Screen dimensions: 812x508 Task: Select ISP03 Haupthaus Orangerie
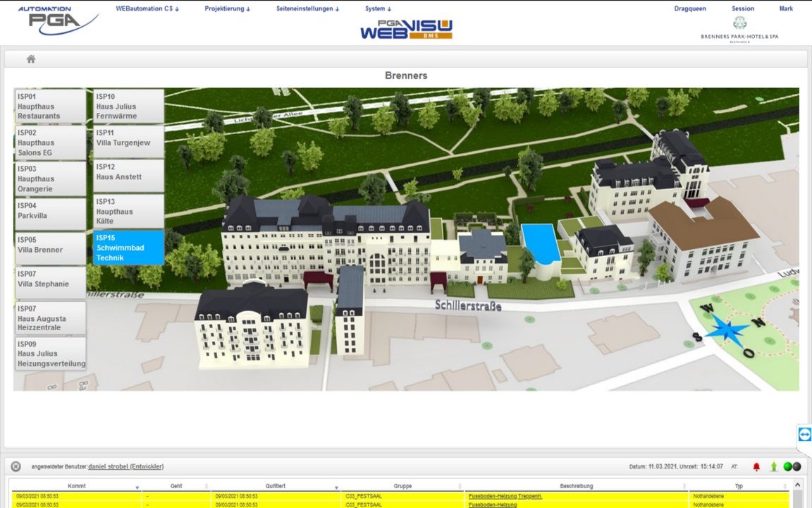(50, 179)
